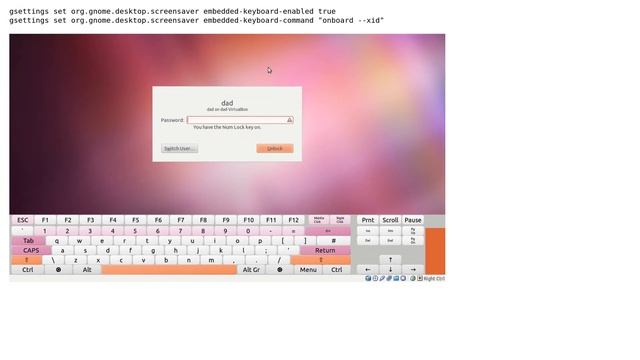Screen dimensions: 640x360
Task: Tap the backtick key left of 1
Action: coord(22,231)
